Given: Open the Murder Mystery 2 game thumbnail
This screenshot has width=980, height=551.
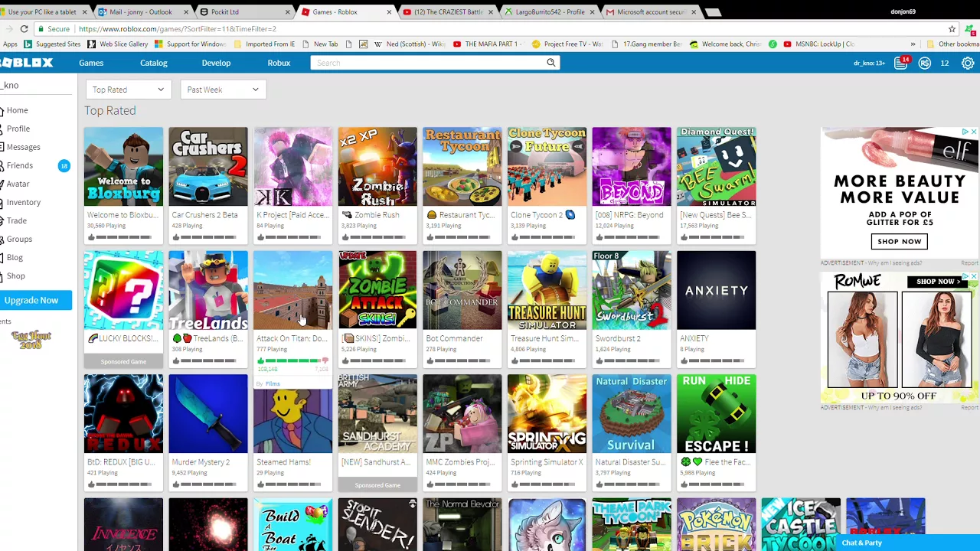Looking at the screenshot, I should pos(208,414).
